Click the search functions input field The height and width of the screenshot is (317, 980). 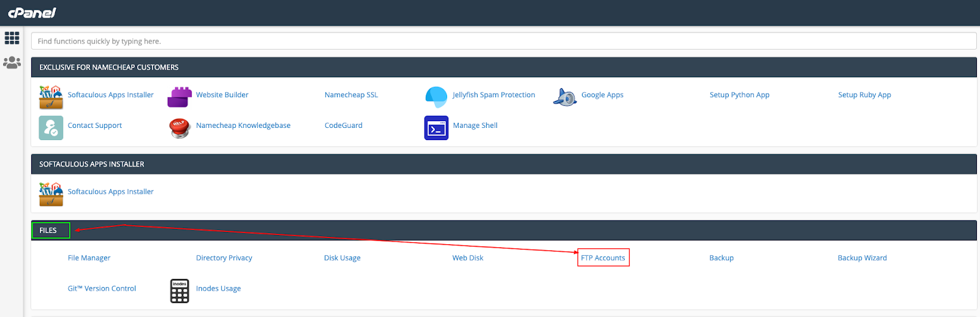(503, 41)
